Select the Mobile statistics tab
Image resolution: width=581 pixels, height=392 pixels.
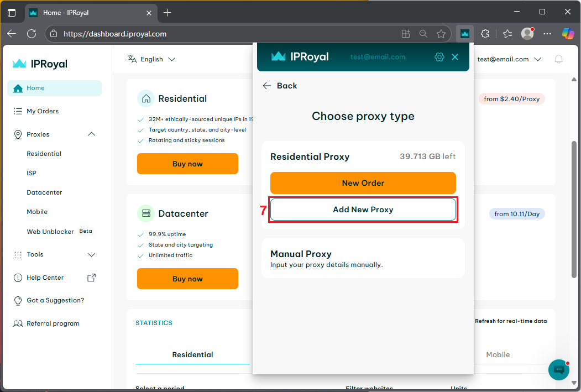[x=498, y=354]
